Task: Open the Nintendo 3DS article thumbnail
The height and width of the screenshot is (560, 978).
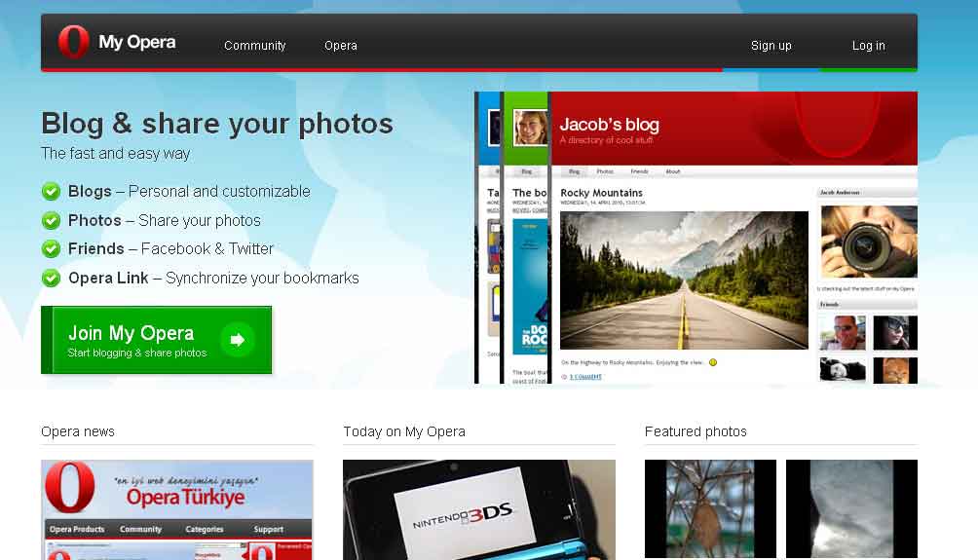Action: click(x=479, y=509)
